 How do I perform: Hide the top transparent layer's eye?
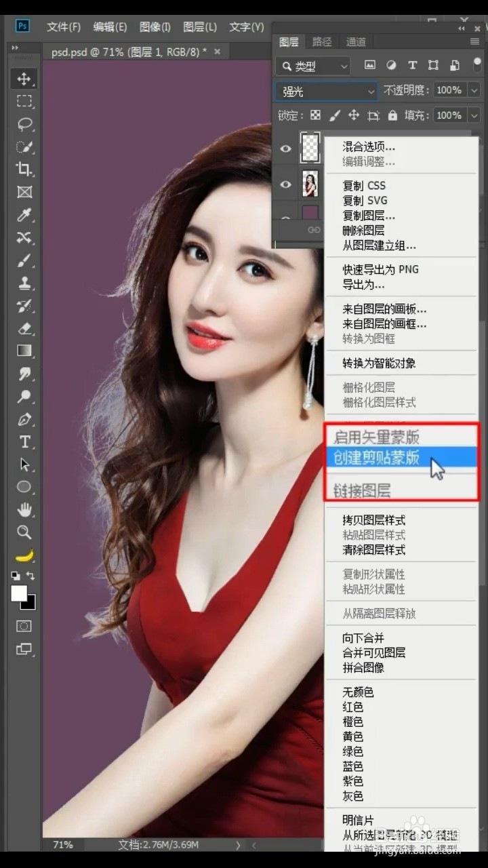[x=286, y=148]
